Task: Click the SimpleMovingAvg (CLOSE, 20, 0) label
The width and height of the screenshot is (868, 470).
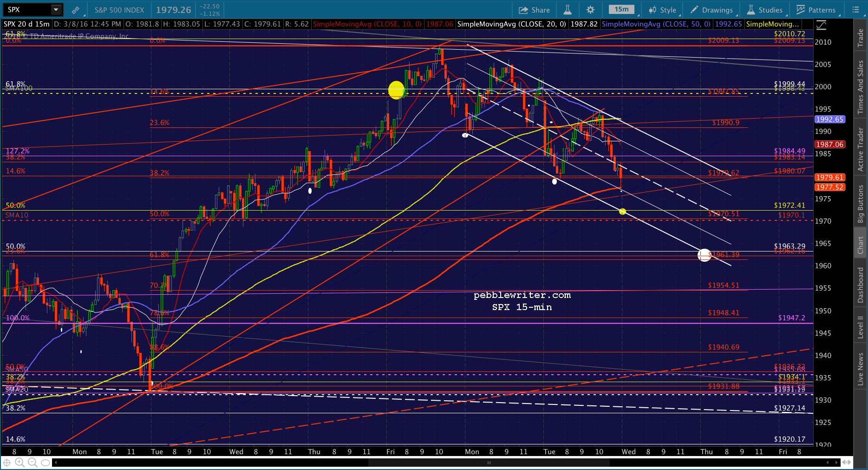Action: tap(512, 24)
